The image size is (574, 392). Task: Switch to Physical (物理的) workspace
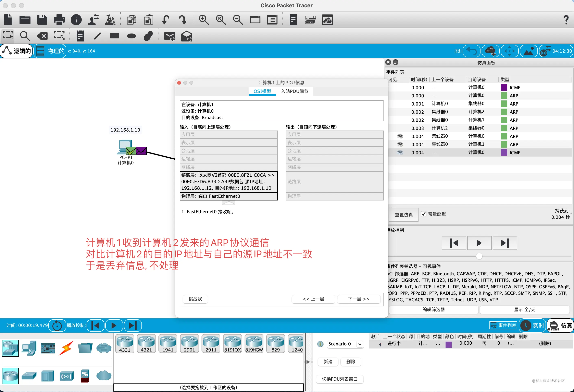click(x=50, y=51)
